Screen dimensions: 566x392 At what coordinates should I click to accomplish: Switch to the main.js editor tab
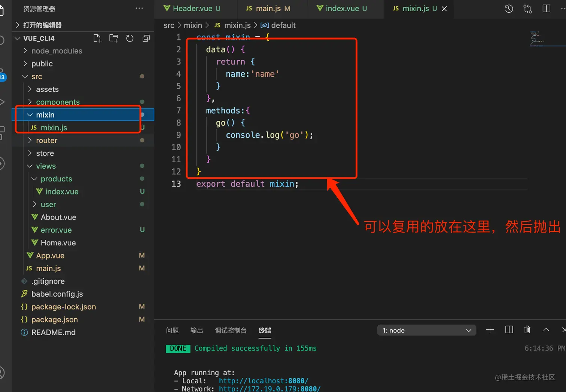(x=268, y=9)
